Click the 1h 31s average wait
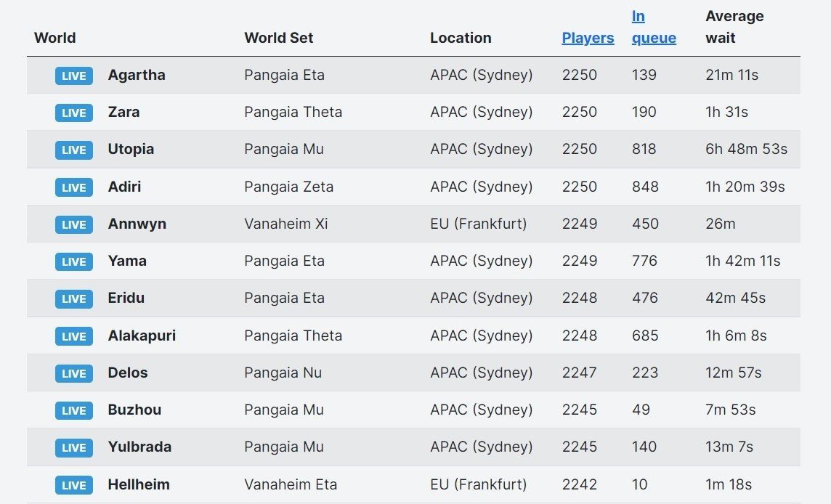831x504 pixels. coord(726,113)
